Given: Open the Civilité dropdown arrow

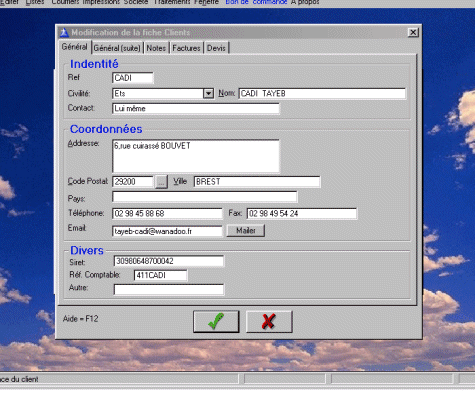Looking at the screenshot, I should click(x=208, y=93).
